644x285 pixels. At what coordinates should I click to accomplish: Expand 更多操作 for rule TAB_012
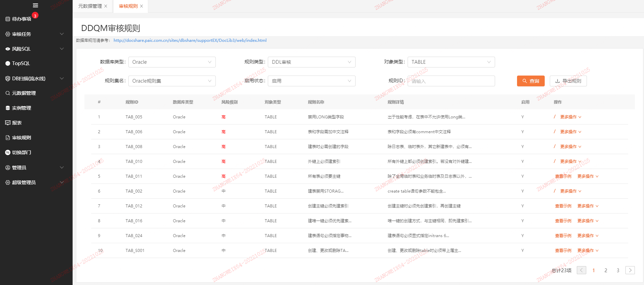pos(588,206)
